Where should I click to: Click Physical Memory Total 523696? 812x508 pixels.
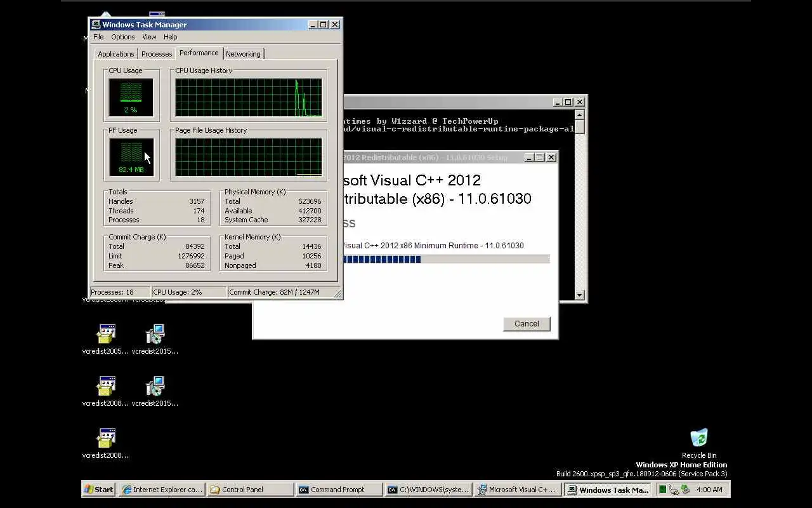tap(310, 201)
